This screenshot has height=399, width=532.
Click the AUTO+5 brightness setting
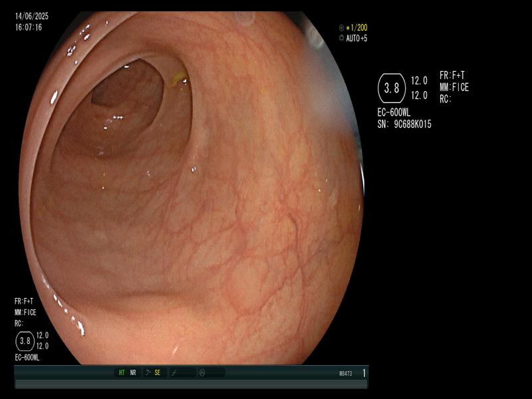point(356,39)
